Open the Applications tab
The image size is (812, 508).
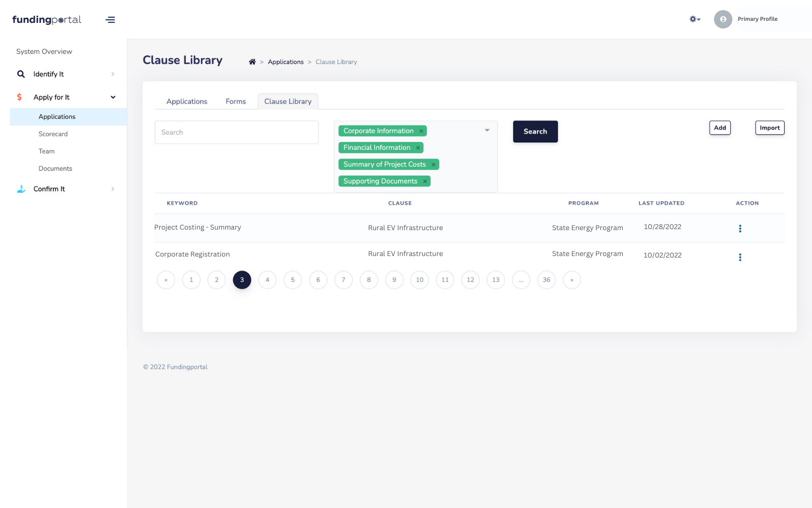tap(186, 101)
